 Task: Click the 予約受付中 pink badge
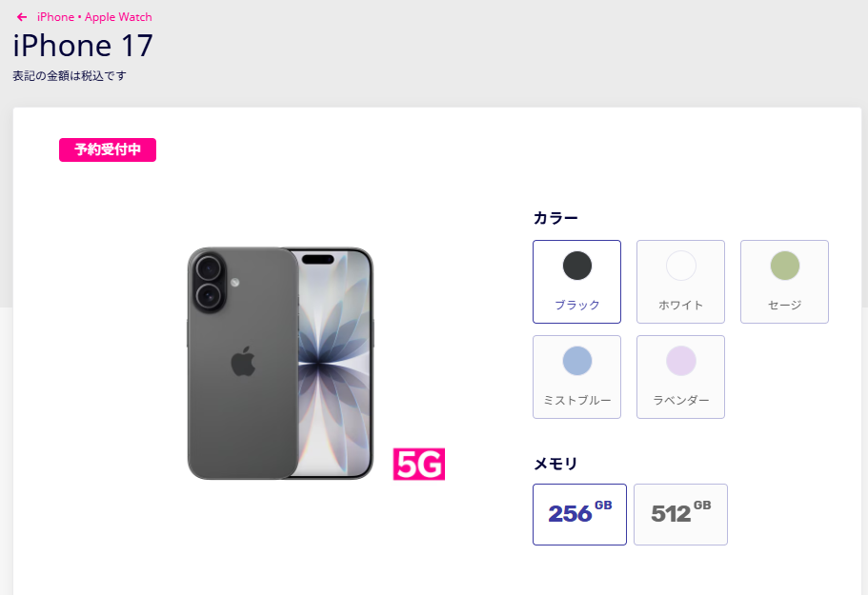(x=108, y=149)
